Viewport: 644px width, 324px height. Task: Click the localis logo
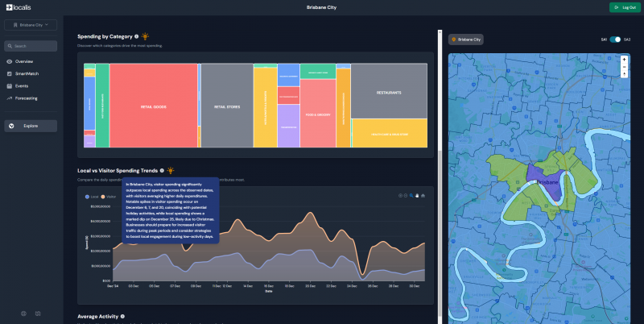click(x=19, y=7)
